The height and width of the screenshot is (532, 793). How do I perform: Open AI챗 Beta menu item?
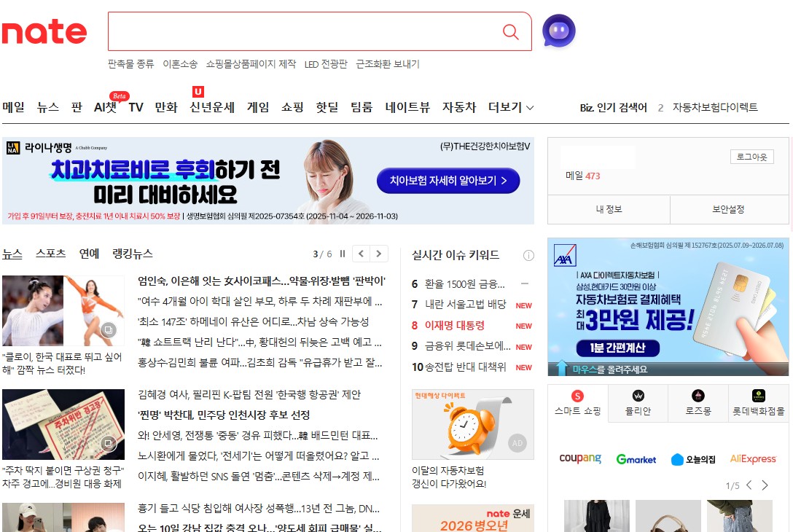pos(105,107)
